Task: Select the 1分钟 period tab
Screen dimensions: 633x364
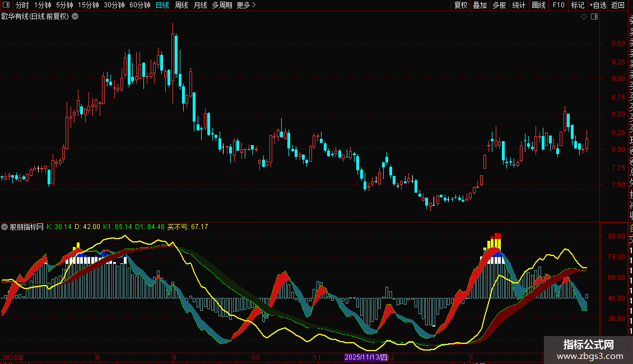Action: [x=43, y=5]
